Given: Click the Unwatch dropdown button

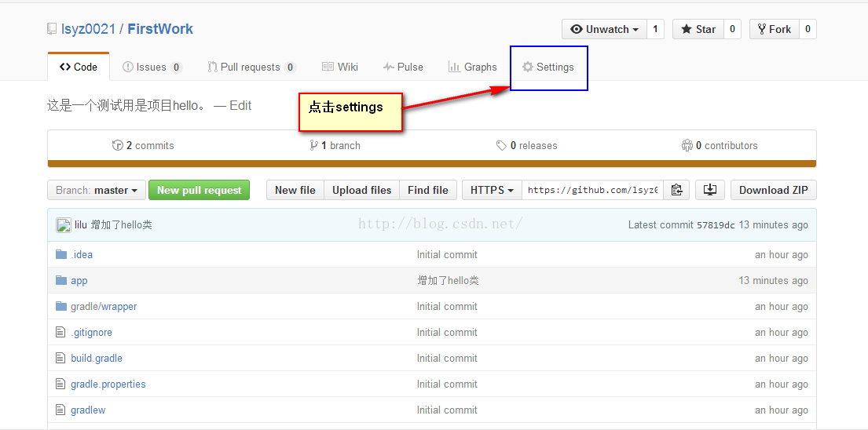Looking at the screenshot, I should (605, 29).
